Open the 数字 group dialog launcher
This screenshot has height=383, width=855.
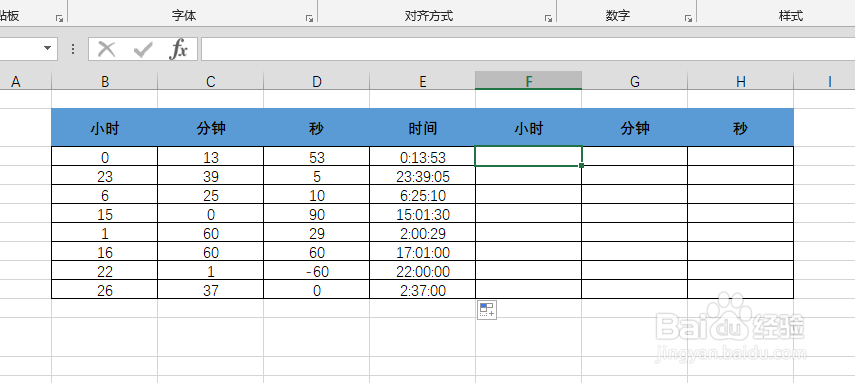688,19
